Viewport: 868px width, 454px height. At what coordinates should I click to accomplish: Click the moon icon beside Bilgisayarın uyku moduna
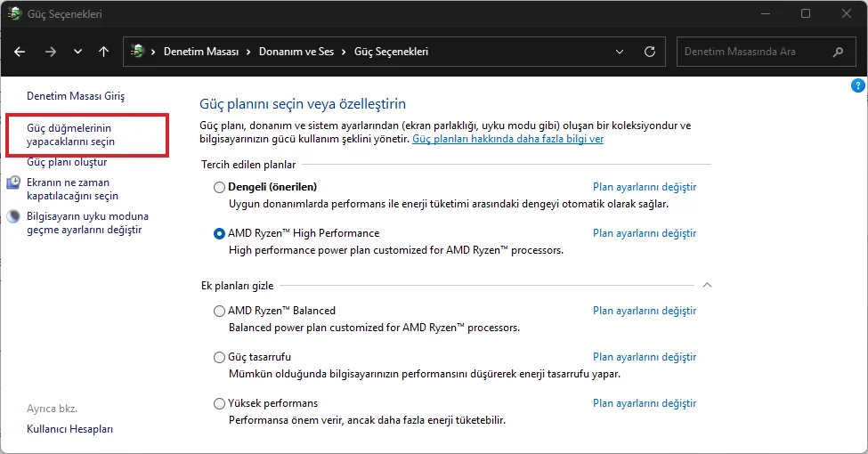[13, 216]
